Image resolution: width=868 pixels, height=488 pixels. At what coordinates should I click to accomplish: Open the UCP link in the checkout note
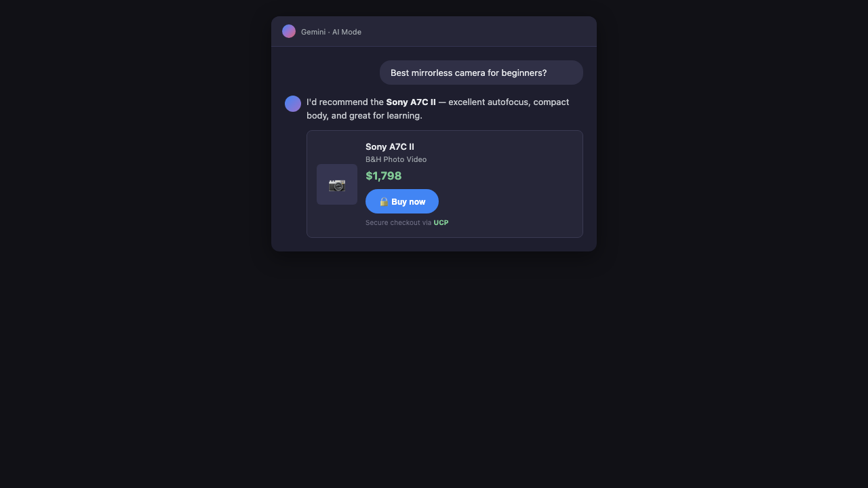pyautogui.click(x=441, y=222)
